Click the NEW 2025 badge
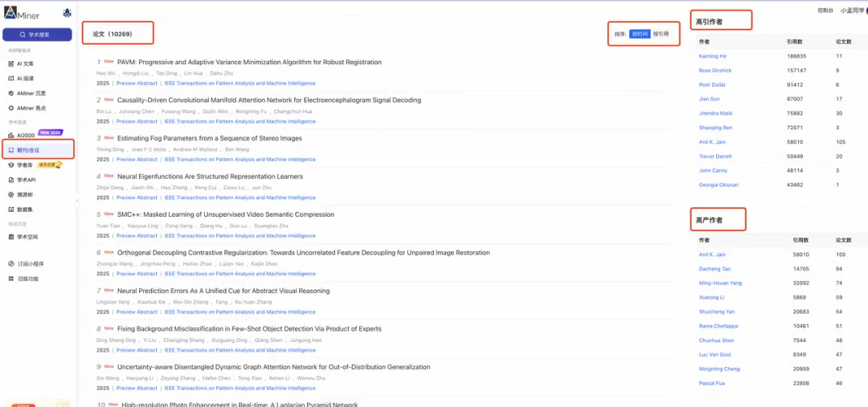The height and width of the screenshot is (407, 868). tap(51, 132)
